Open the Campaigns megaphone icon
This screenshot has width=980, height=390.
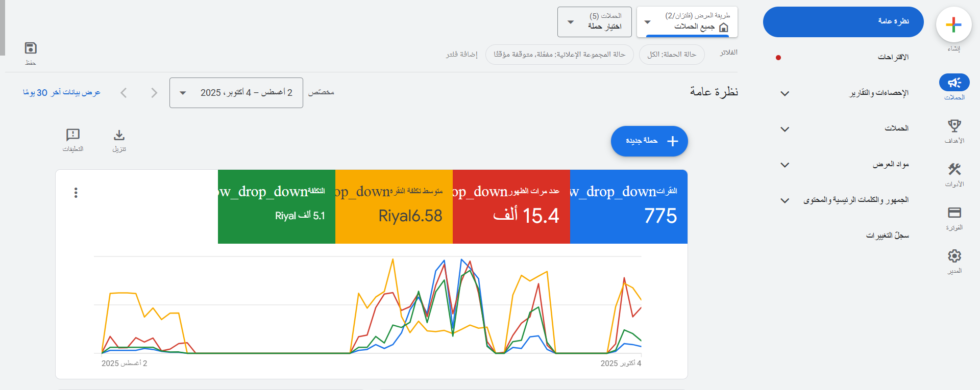tap(954, 83)
